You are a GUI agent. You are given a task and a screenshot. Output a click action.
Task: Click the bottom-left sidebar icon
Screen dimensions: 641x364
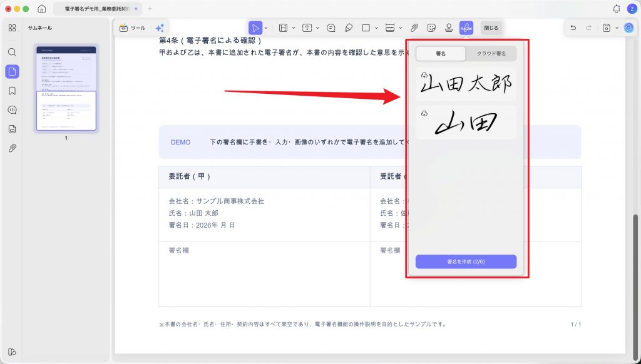[13, 351]
